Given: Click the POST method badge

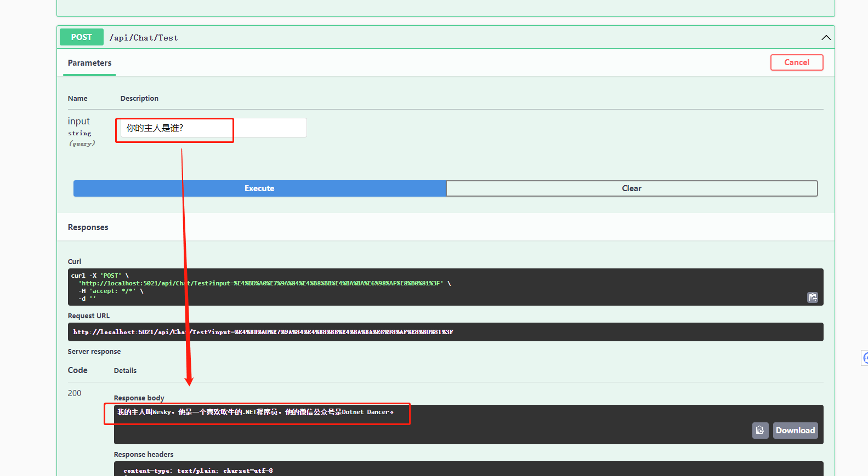Looking at the screenshot, I should click(x=82, y=37).
